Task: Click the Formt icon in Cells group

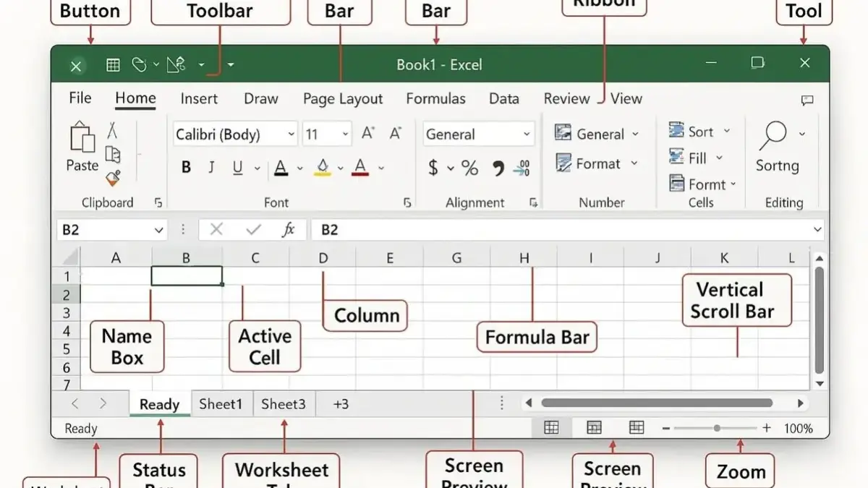Action: [676, 184]
